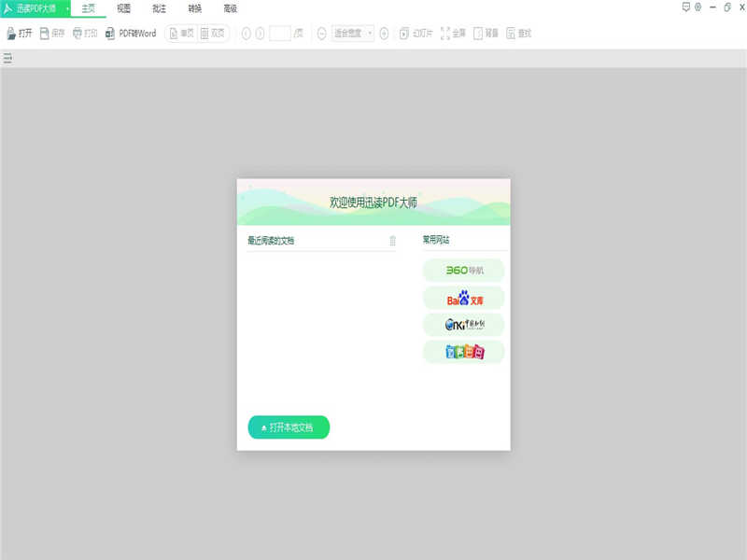Image resolution: width=747 pixels, height=560 pixels.
Task: Select the 主页 home tab
Action: click(89, 8)
